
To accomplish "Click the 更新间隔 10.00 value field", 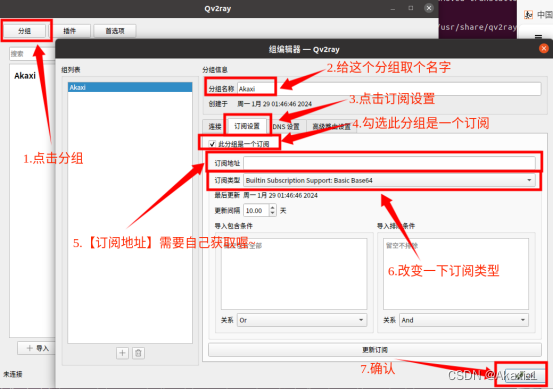I will (x=256, y=211).
